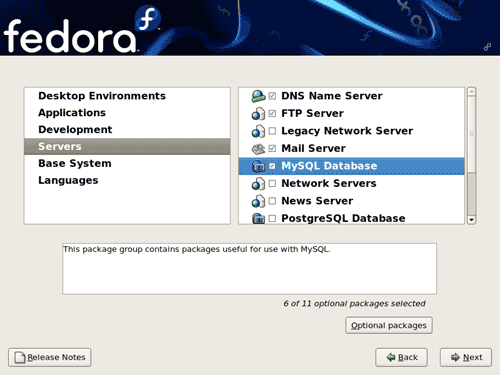Click the PostgreSQL Database icon
This screenshot has height=375, width=500.
[x=258, y=218]
